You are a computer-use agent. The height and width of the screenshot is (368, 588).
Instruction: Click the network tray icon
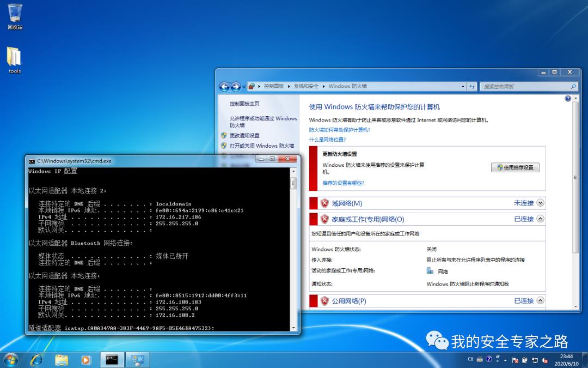[x=535, y=360]
